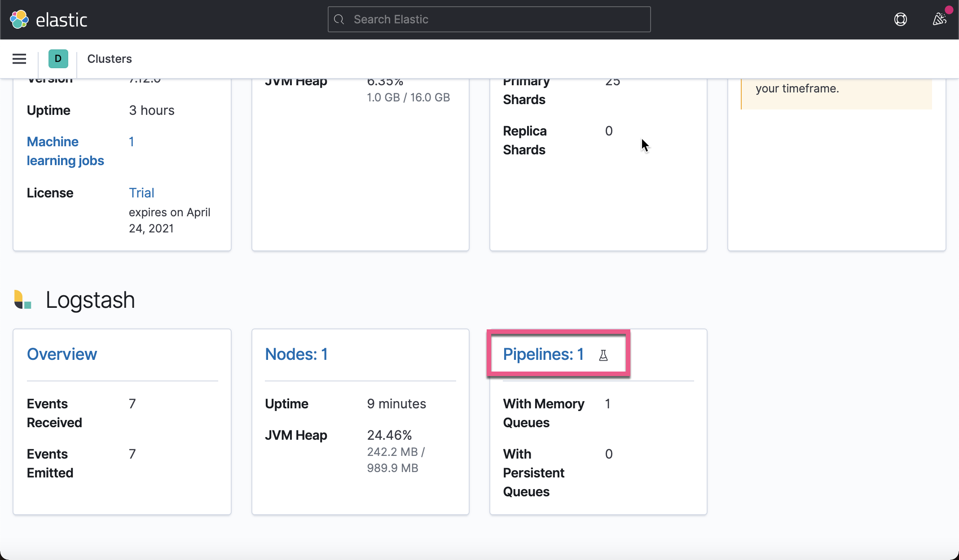Open the Clusters breadcrumb
The height and width of the screenshot is (560, 959).
[109, 59]
